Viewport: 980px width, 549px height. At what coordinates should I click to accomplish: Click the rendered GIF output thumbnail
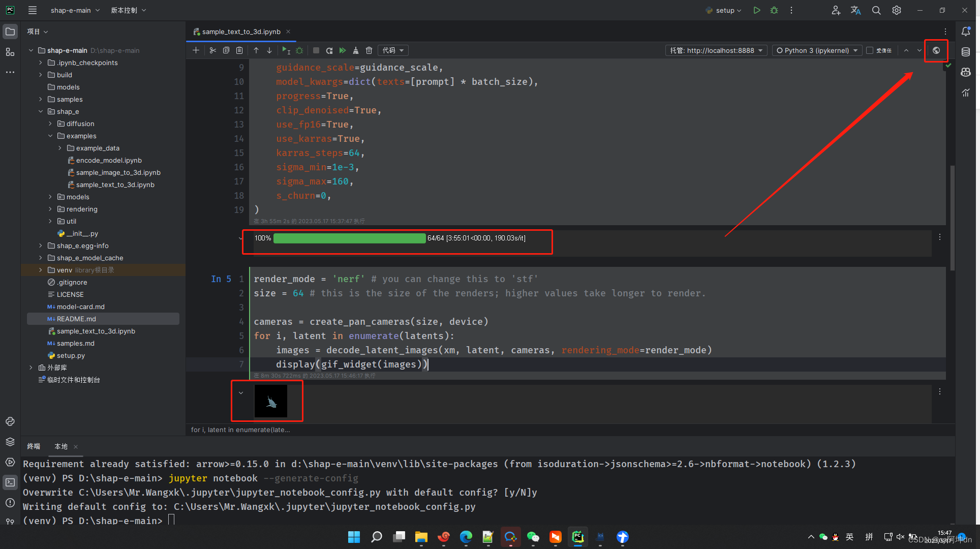pyautogui.click(x=271, y=401)
